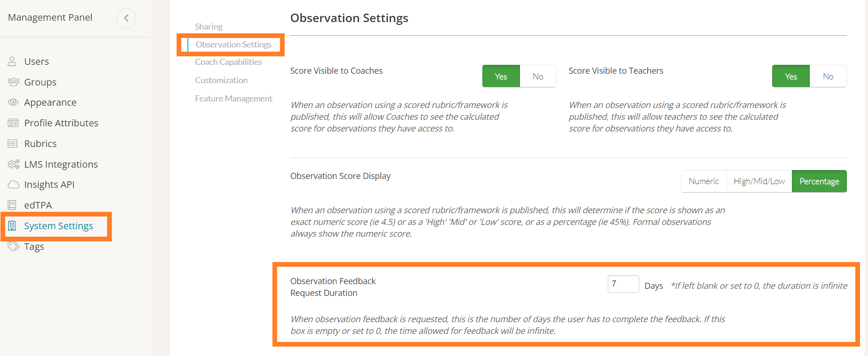The width and height of the screenshot is (868, 356).
Task: Set Score Visible to Teachers to No
Action: pos(828,76)
